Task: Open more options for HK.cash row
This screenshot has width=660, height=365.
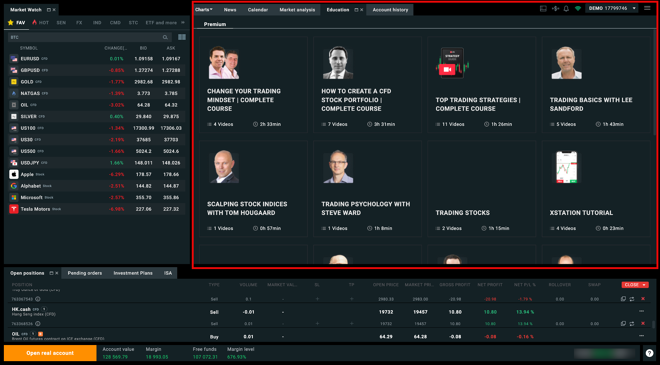Action: 641,312
